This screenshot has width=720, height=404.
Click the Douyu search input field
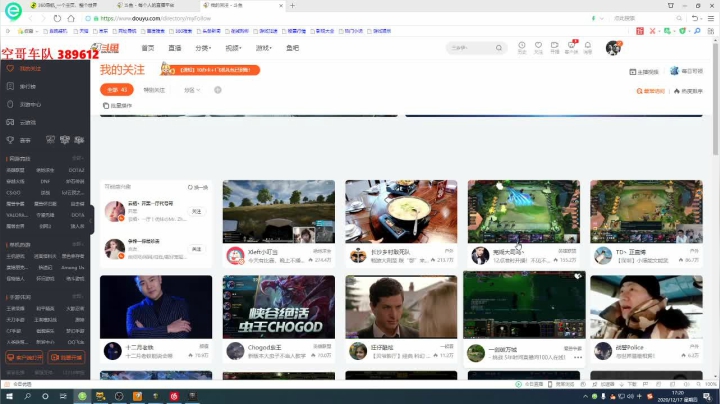pos(471,48)
